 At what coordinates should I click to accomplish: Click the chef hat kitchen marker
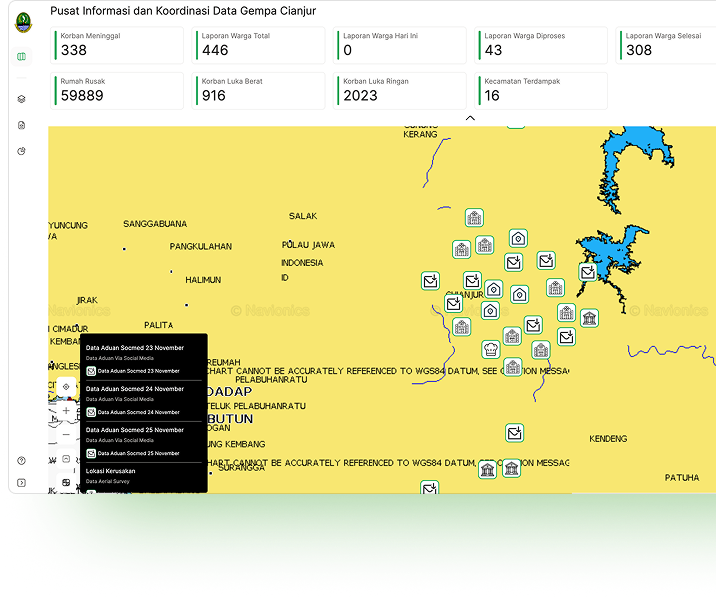click(x=491, y=349)
